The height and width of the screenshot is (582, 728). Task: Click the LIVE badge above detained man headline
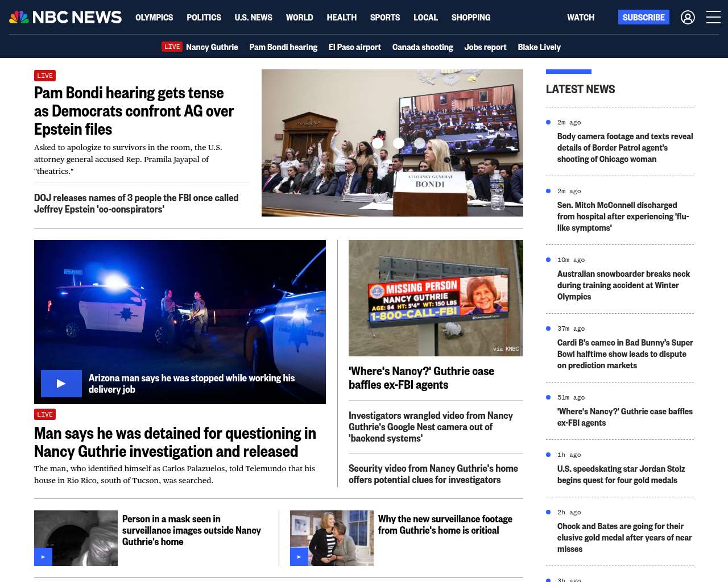tap(45, 414)
